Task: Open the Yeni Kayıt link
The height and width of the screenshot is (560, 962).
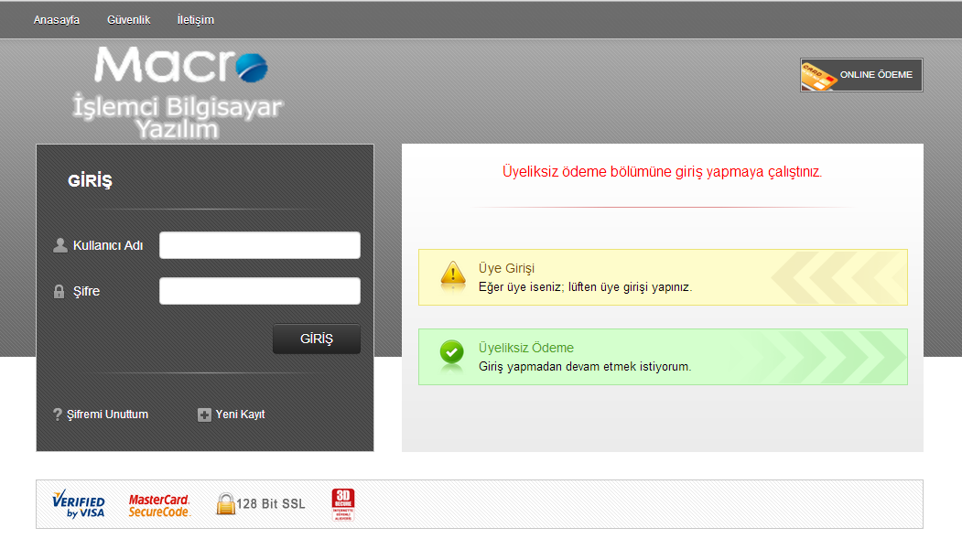Action: point(240,415)
